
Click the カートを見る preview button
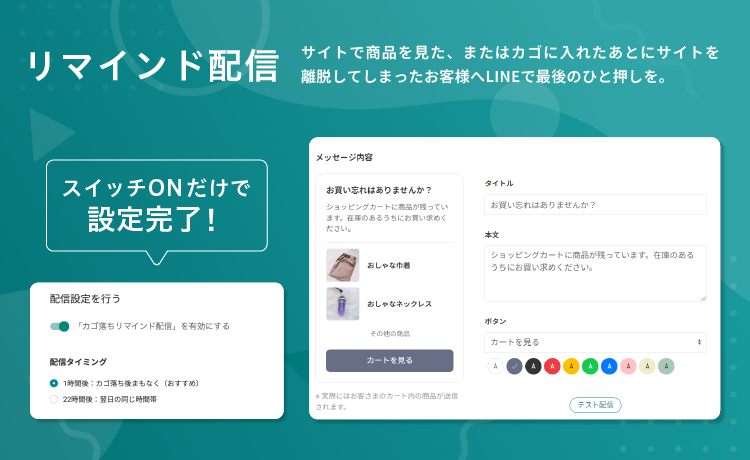(x=389, y=361)
